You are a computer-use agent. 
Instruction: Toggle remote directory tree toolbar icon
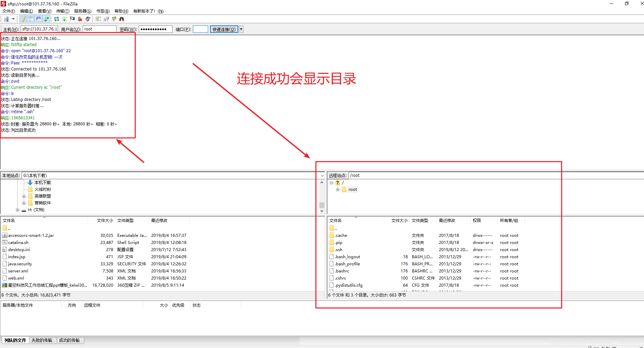click(x=39, y=19)
